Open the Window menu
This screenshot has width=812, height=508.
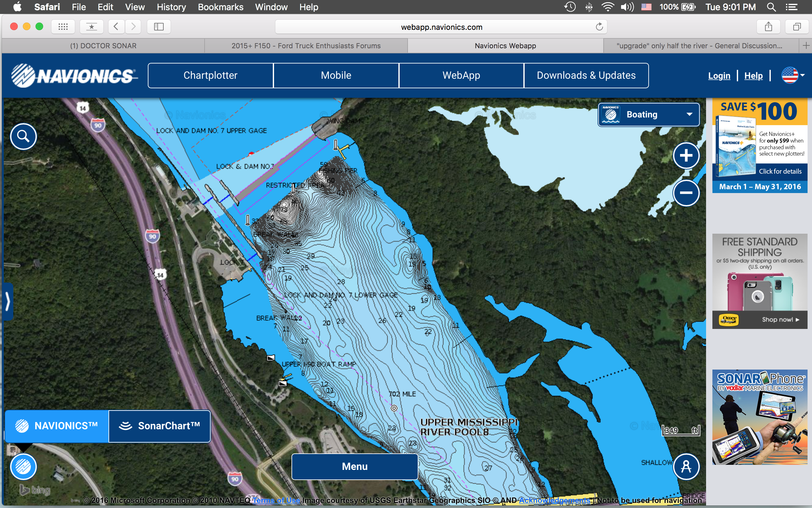(x=271, y=7)
